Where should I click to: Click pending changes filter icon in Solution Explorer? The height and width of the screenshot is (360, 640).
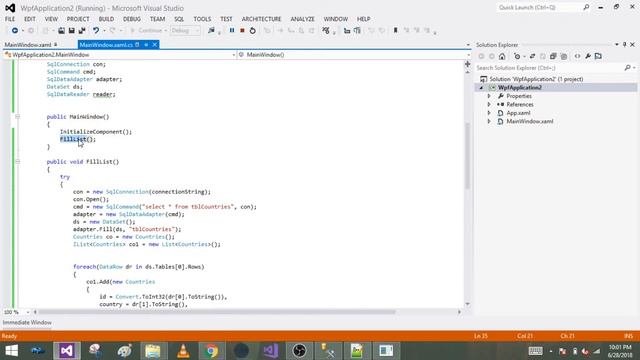pyautogui.click(x=518, y=56)
